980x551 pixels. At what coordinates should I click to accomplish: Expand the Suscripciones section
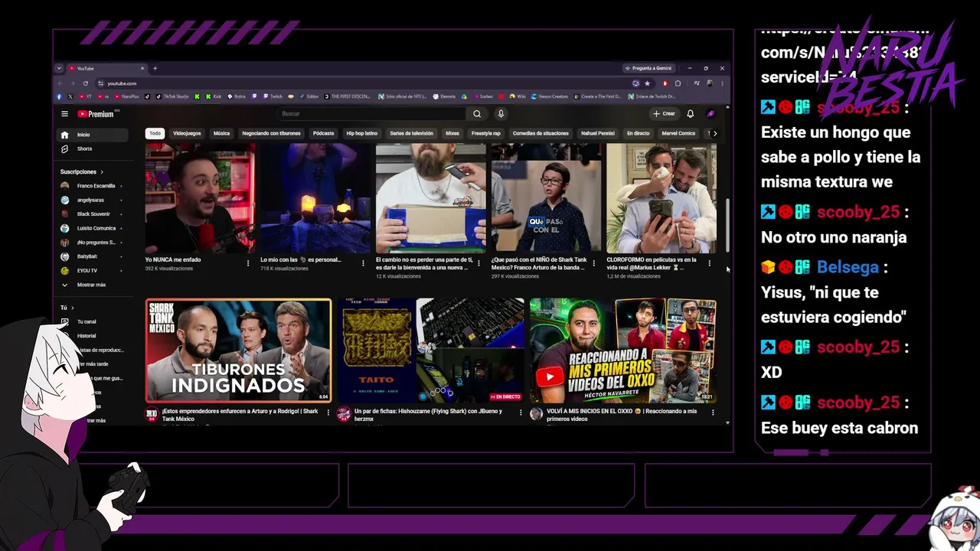point(82,172)
